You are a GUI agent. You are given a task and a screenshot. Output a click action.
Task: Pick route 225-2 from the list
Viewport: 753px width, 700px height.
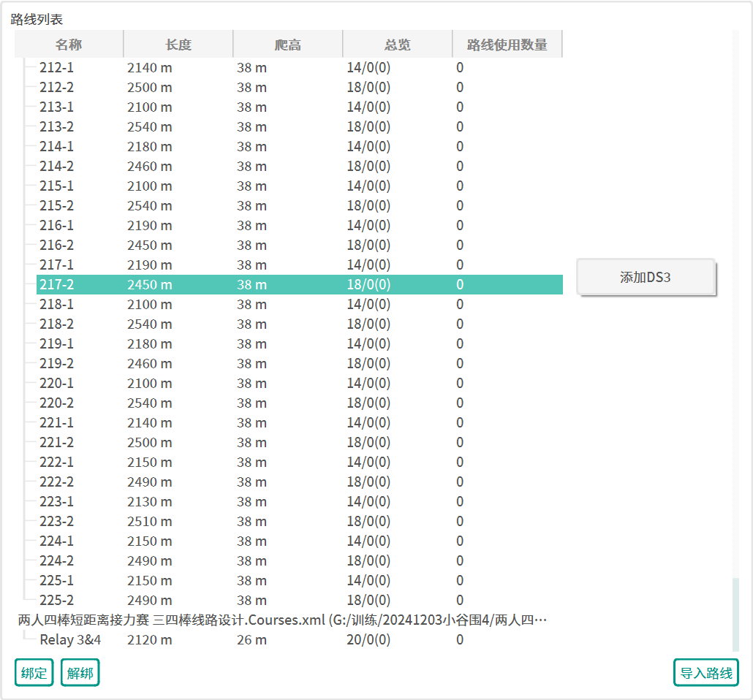[57, 601]
